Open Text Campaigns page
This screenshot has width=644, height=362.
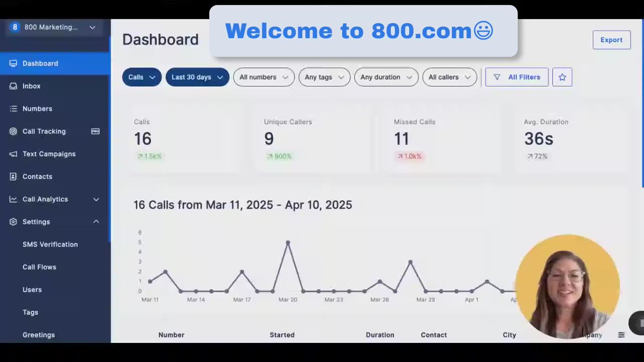tap(55, 154)
